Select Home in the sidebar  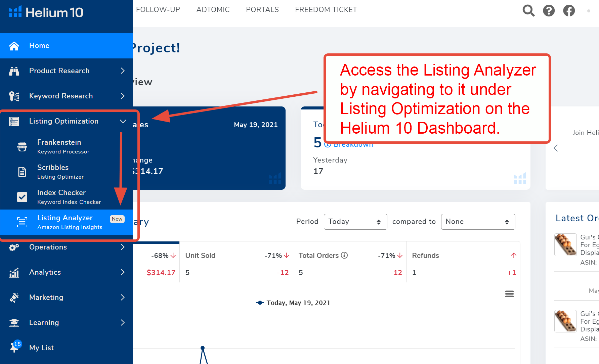tap(66, 46)
